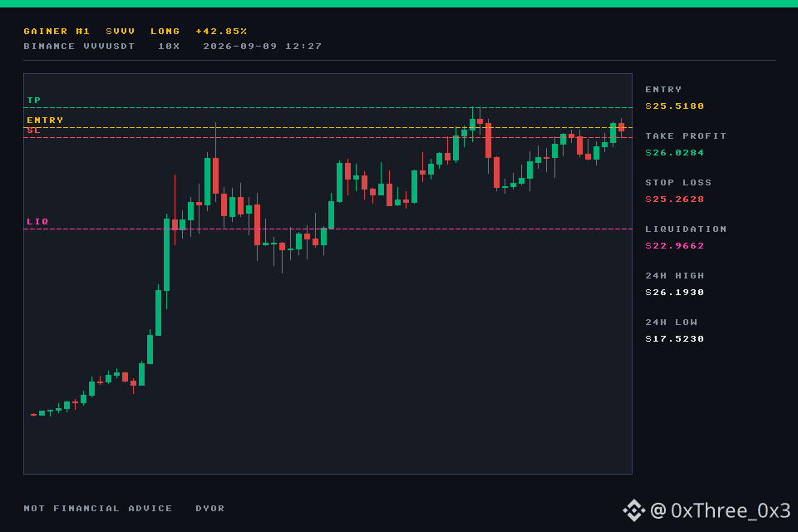Click the DYOR text in footer
Image resolution: width=798 pixels, height=532 pixels.
tap(210, 508)
